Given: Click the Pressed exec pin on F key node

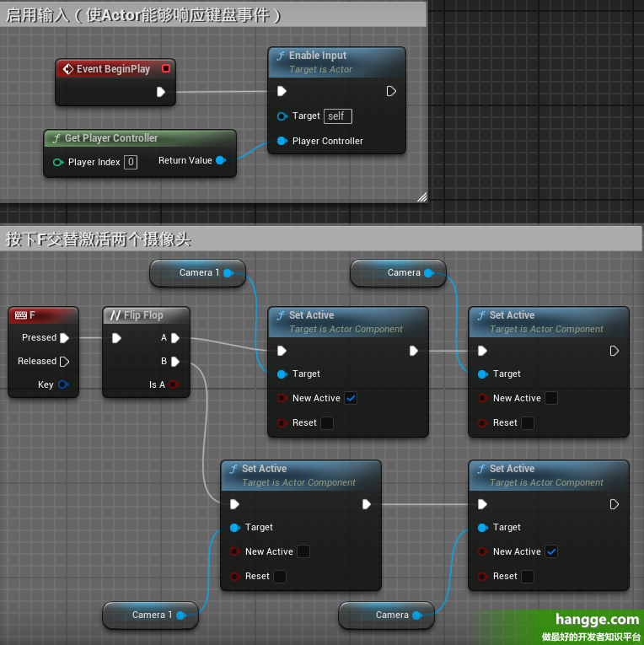Looking at the screenshot, I should click(65, 338).
